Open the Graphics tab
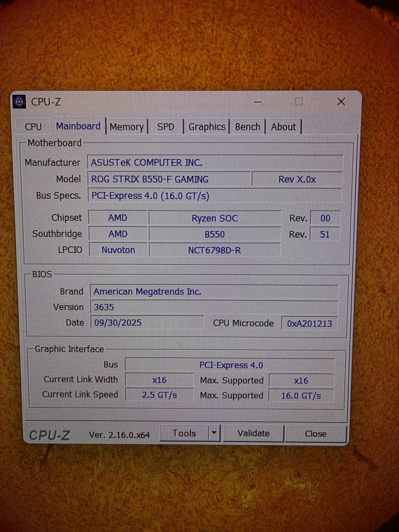This screenshot has height=532, width=399. pos(207,127)
